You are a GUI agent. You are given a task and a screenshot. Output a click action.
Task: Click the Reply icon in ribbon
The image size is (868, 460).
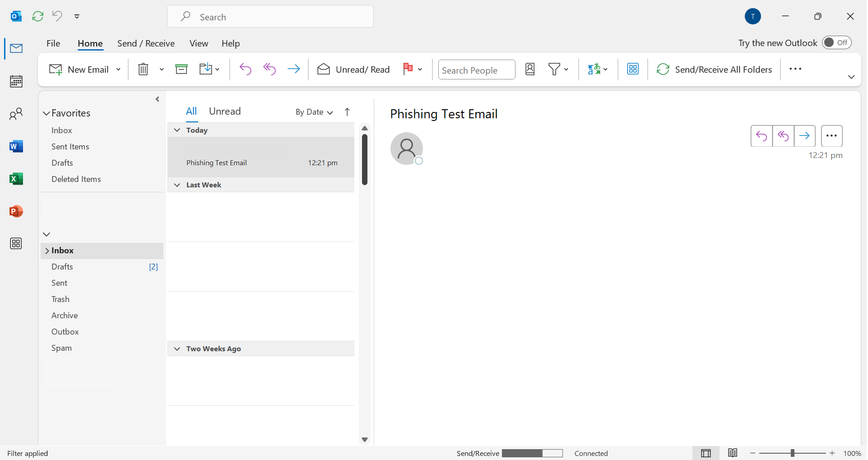246,69
